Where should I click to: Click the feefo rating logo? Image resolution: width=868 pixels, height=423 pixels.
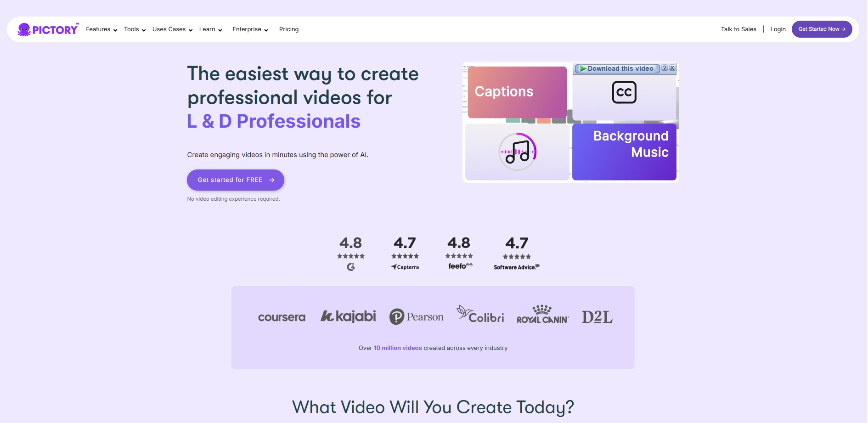pyautogui.click(x=460, y=266)
